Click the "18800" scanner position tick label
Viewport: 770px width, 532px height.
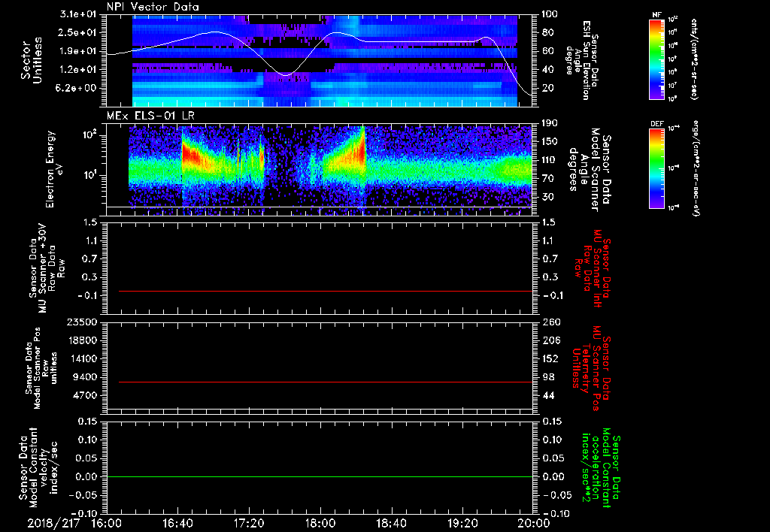coord(83,340)
